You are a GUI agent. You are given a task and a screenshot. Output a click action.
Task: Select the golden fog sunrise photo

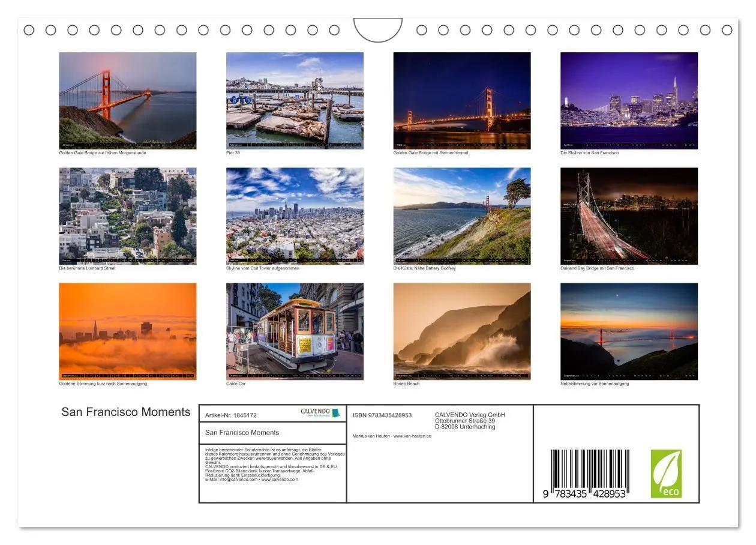(127, 331)
